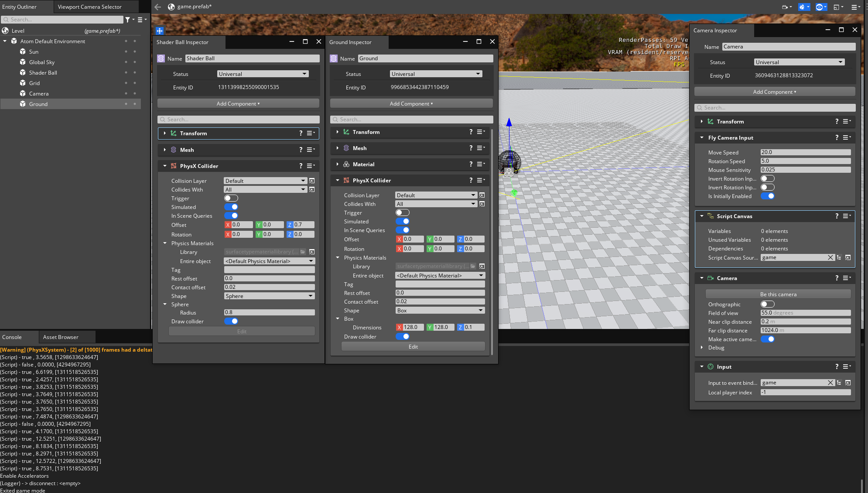Open Transform component options menu icon in Camera Inspector

(847, 121)
